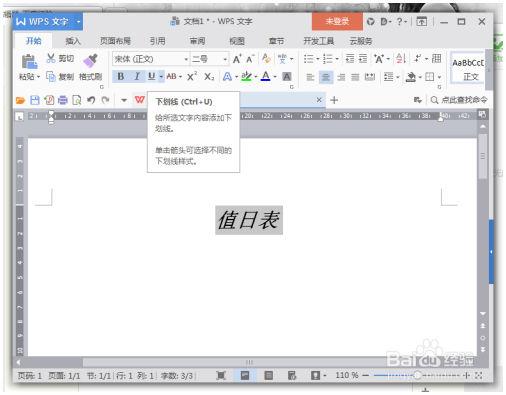Image resolution: width=506 pixels, height=395 pixels.
Task: Click the text highlight color swatch
Action: pyautogui.click(x=246, y=77)
